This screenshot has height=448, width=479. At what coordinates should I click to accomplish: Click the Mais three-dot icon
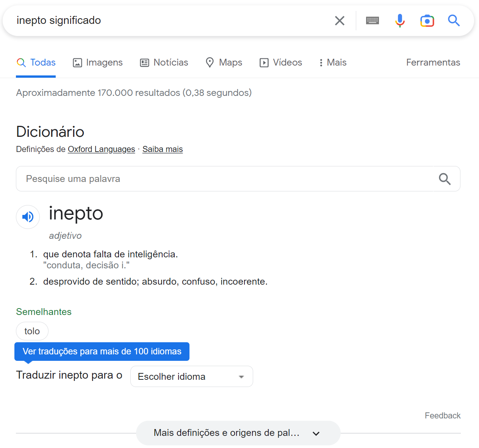(x=321, y=62)
